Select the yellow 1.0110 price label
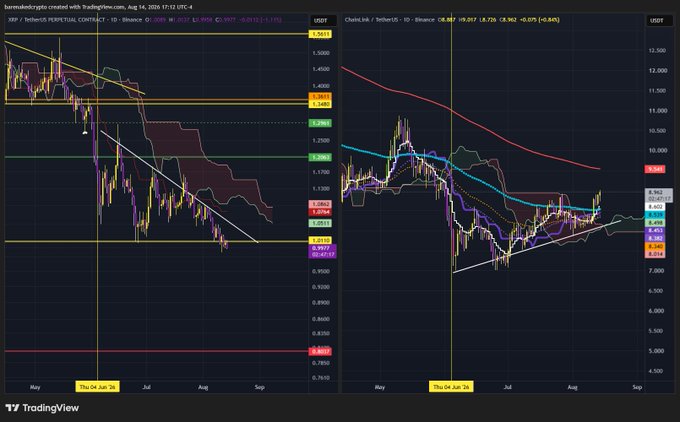Screen dimensions: 680x422 320,240
